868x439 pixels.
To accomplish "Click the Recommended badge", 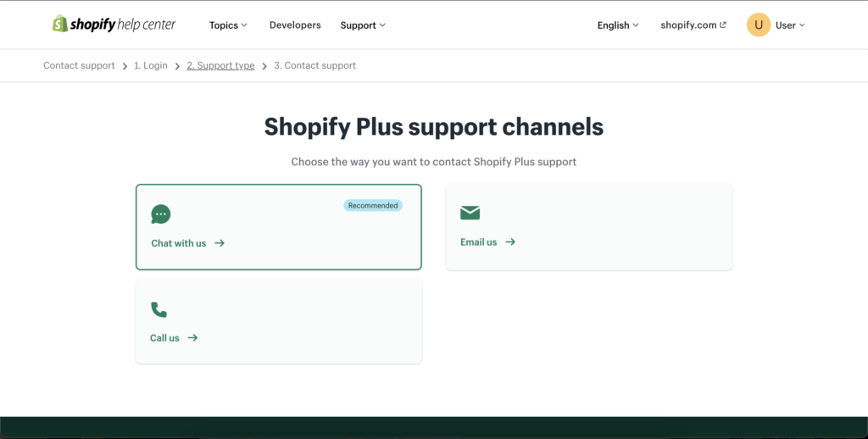I will click(373, 205).
